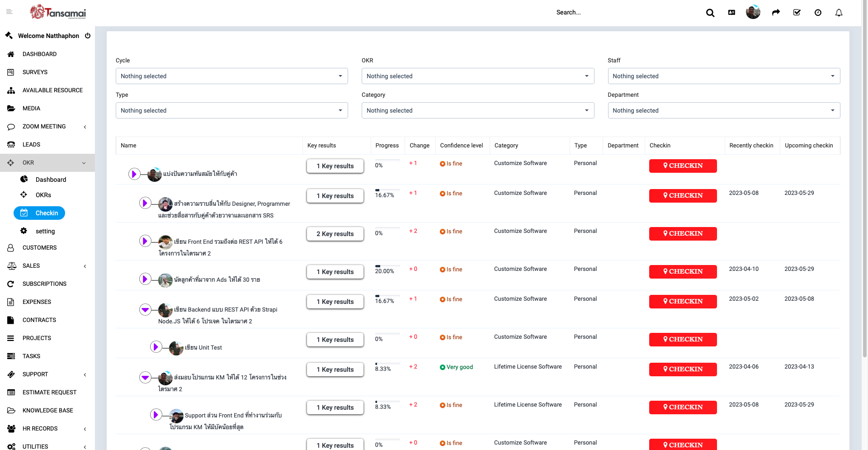Click the clock timer icon in header
Screen dimensions: 868x450
818,13
